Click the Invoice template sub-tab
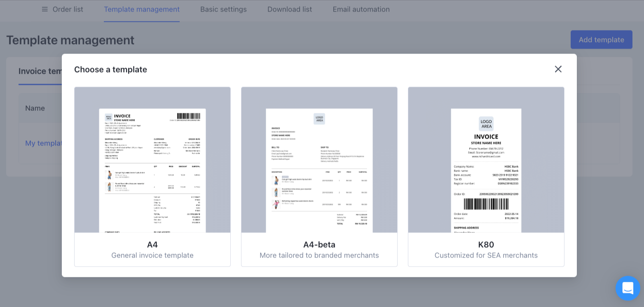The image size is (644, 307). [x=40, y=71]
